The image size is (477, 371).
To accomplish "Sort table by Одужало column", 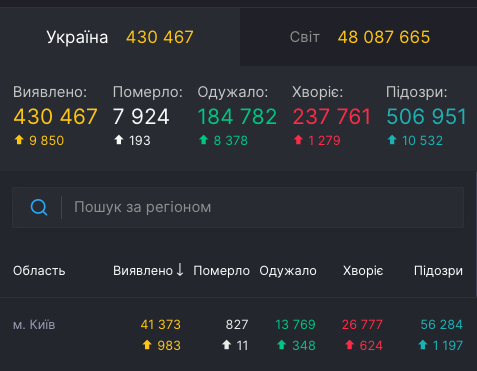I will (288, 271).
